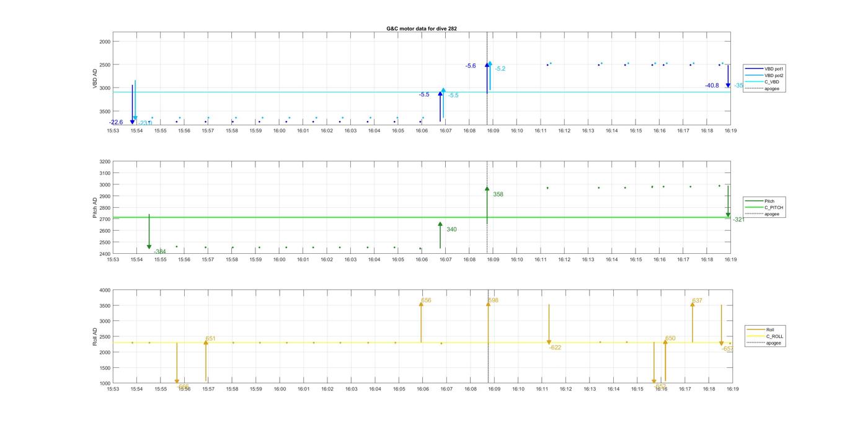Click the upward roll arrow labeled 656

pyautogui.click(x=421, y=322)
